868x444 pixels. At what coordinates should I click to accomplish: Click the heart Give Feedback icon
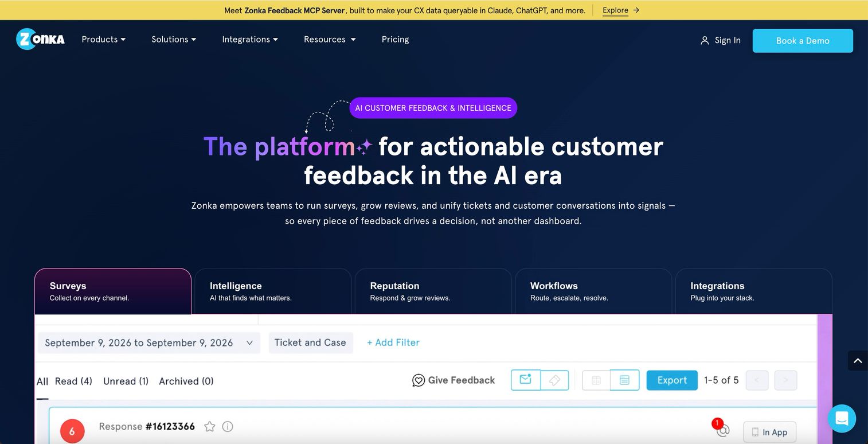419,380
